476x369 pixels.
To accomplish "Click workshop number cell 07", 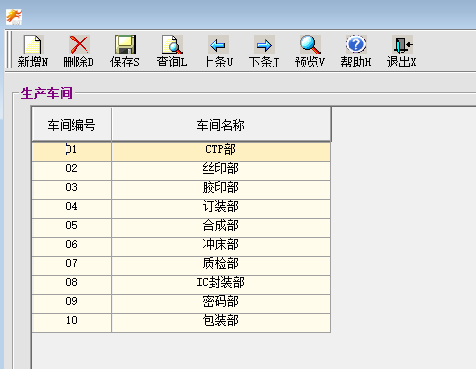I will point(72,266).
